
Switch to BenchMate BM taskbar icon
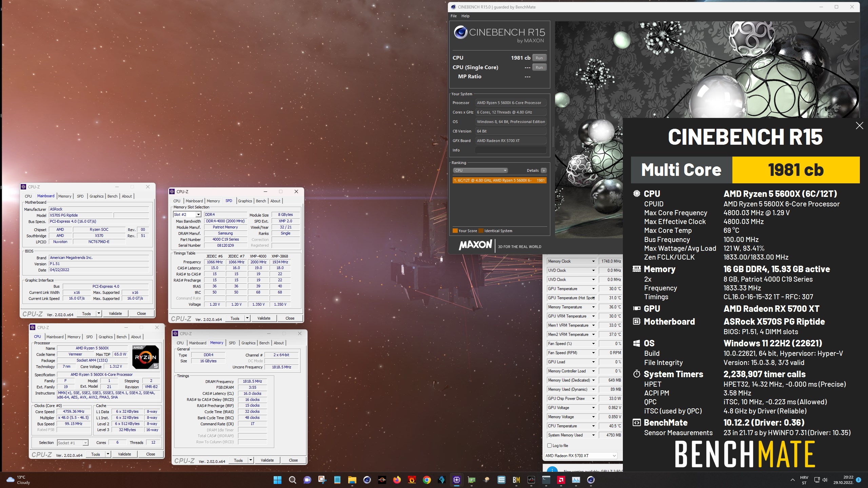pyautogui.click(x=516, y=480)
